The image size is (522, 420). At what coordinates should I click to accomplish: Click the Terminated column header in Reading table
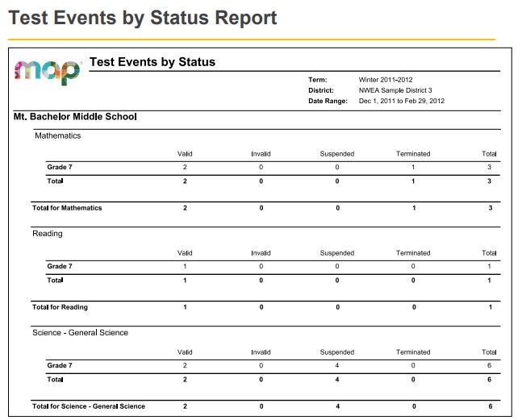point(413,252)
